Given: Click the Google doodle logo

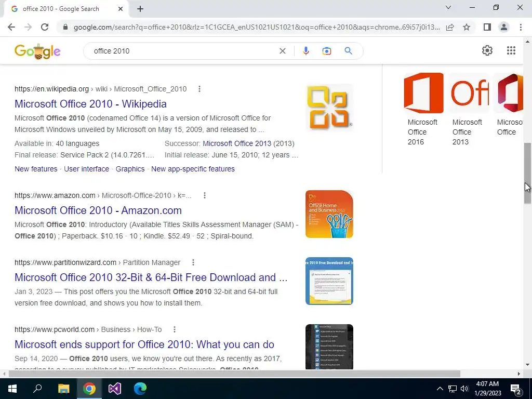Looking at the screenshot, I should [37, 51].
